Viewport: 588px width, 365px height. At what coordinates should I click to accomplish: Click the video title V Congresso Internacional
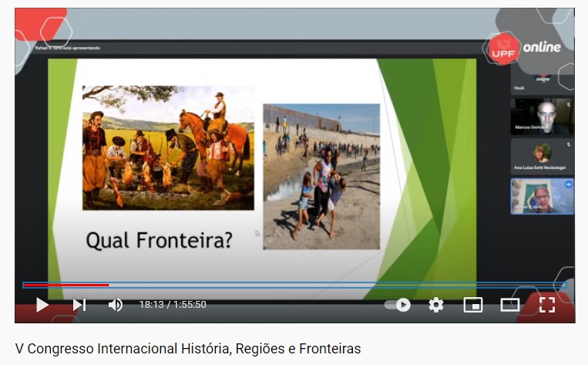[188, 349]
